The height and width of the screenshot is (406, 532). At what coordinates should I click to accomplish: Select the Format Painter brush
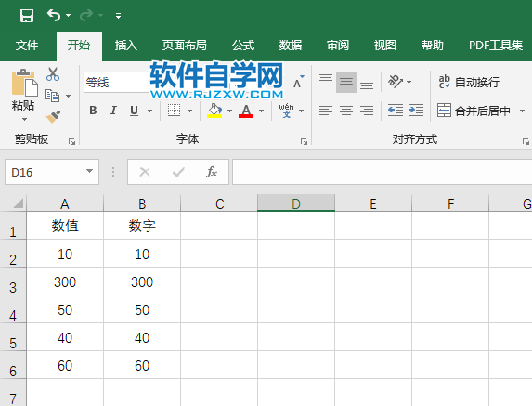53,117
